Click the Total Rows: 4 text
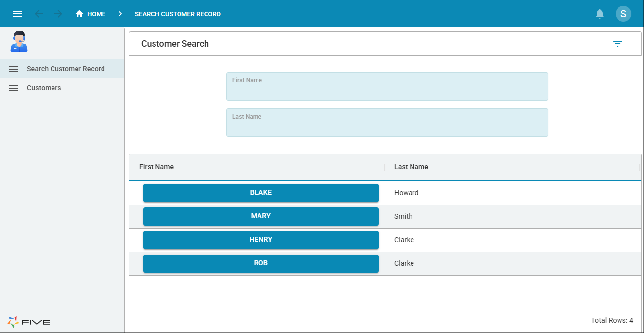 612,320
